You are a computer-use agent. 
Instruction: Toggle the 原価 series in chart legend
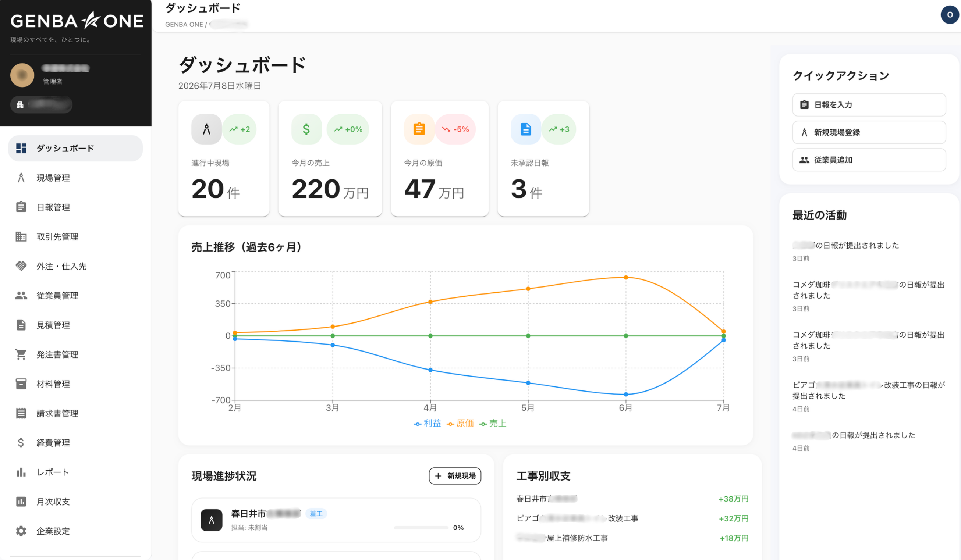point(460,424)
